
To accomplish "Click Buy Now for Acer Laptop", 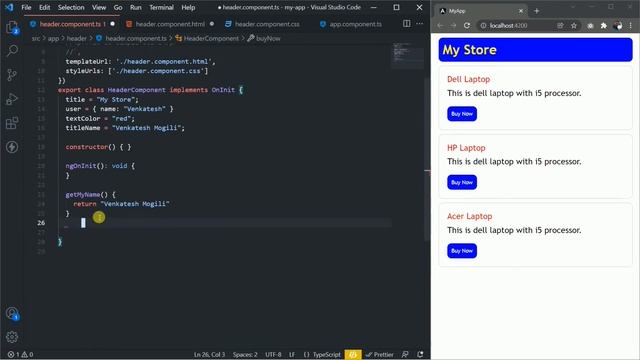I will click(x=462, y=251).
